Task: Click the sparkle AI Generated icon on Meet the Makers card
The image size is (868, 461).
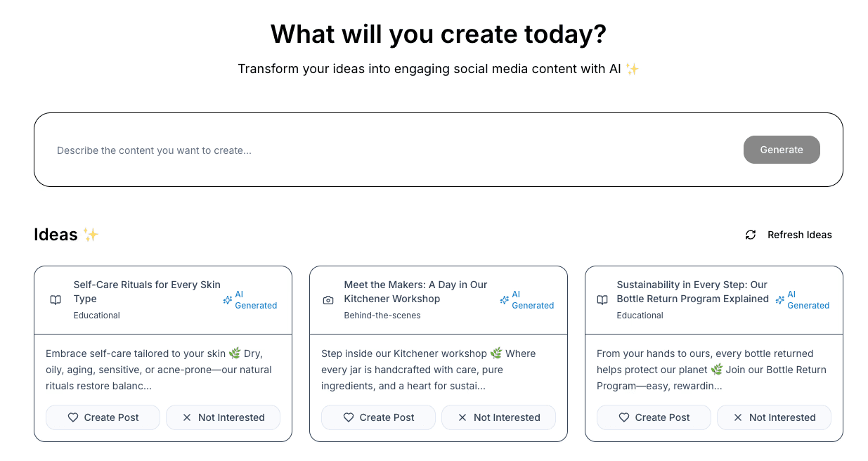Action: click(x=505, y=300)
